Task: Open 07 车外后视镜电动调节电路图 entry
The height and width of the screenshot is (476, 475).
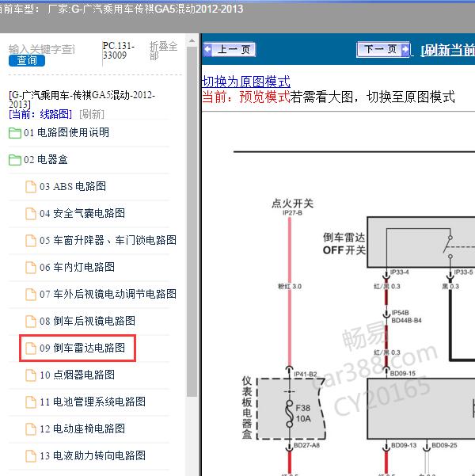Action: [x=108, y=294]
